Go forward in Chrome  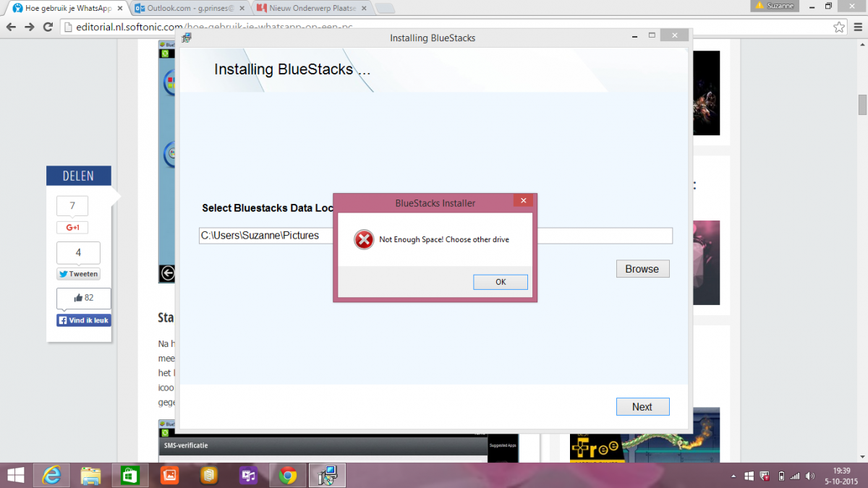click(30, 27)
